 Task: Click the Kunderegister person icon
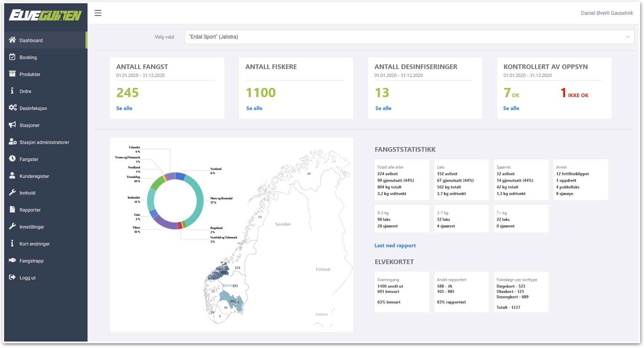pos(12,176)
